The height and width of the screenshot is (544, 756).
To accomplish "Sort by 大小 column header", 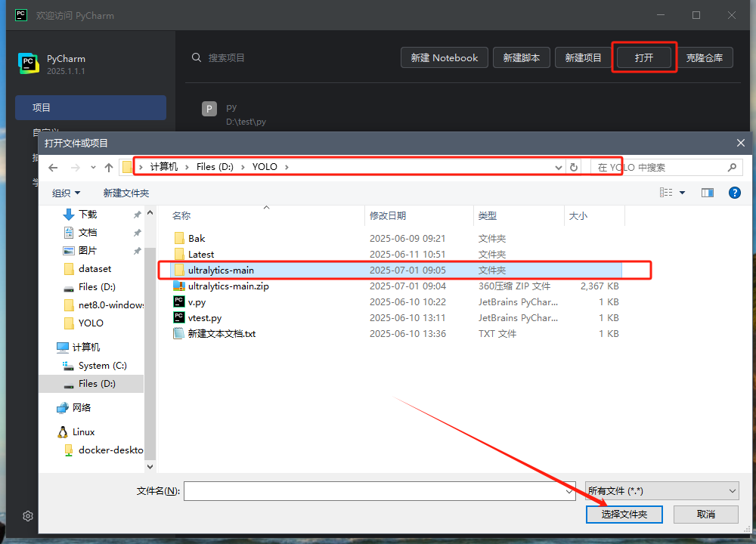I will [x=578, y=216].
